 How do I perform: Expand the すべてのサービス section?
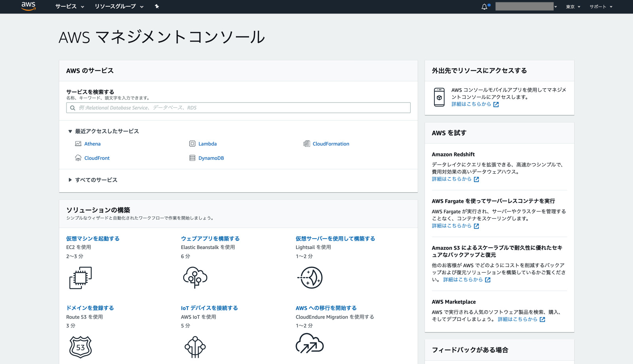(70, 180)
